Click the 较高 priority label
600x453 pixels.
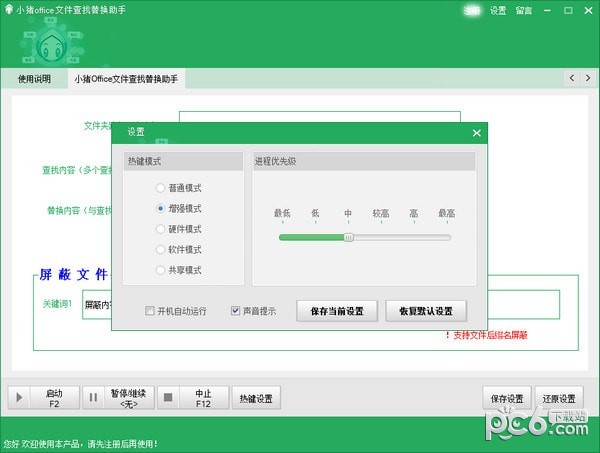pyautogui.click(x=381, y=213)
